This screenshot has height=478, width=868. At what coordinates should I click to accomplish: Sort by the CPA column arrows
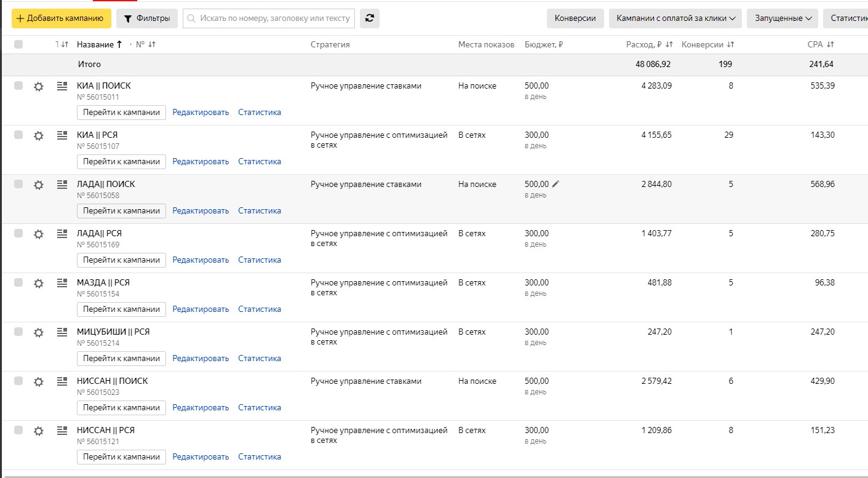click(830, 44)
